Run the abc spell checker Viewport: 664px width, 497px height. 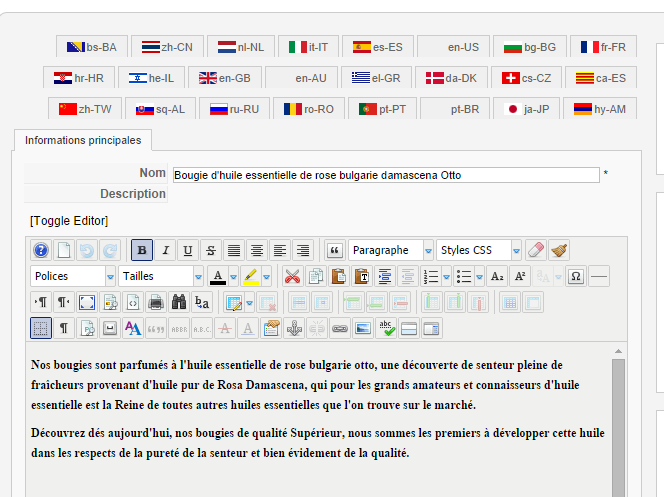click(386, 328)
